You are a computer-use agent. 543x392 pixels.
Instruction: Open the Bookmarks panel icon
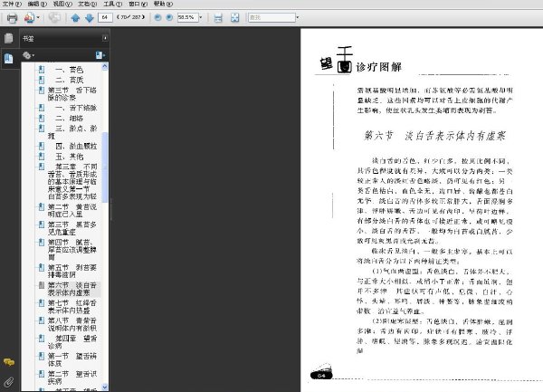[9, 59]
